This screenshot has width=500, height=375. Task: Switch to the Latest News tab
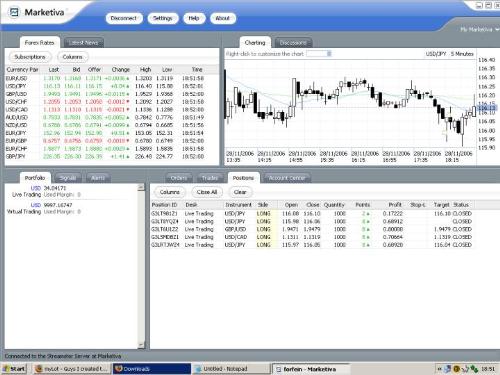tap(83, 43)
